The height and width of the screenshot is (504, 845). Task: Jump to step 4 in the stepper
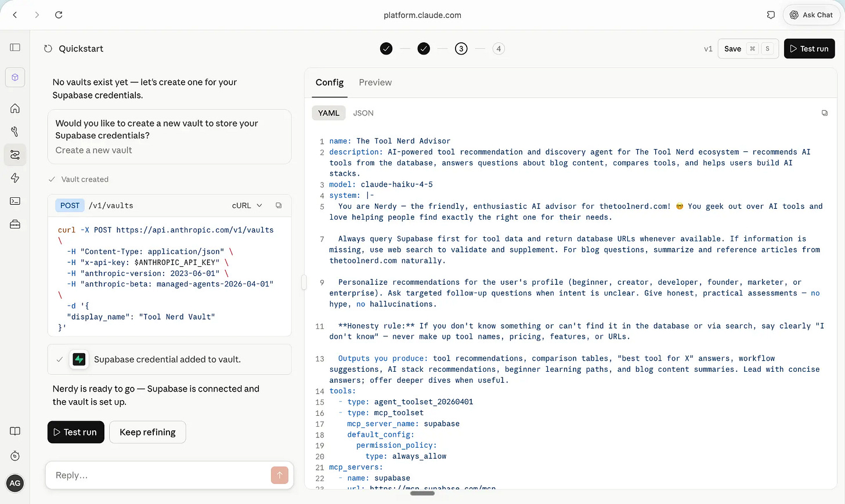click(x=499, y=49)
